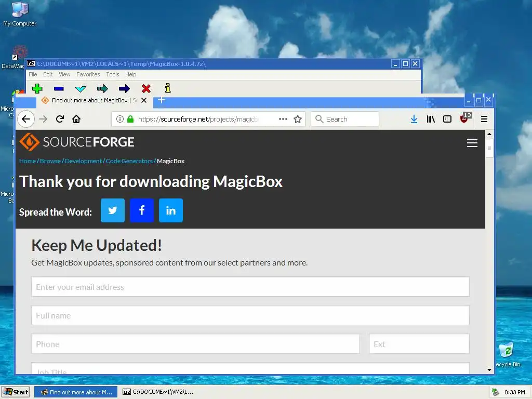532x399 pixels.
Task: Follow the Development breadcrumb link
Action: coord(84,161)
